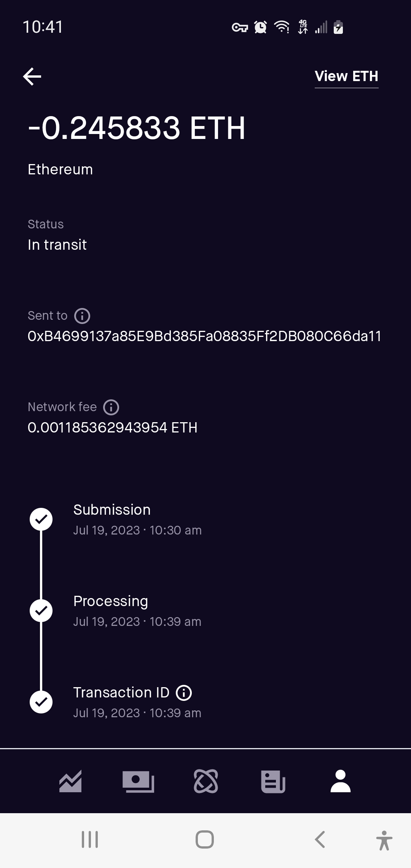Open the markets chart tab
The height and width of the screenshot is (868, 411).
pos(70,781)
